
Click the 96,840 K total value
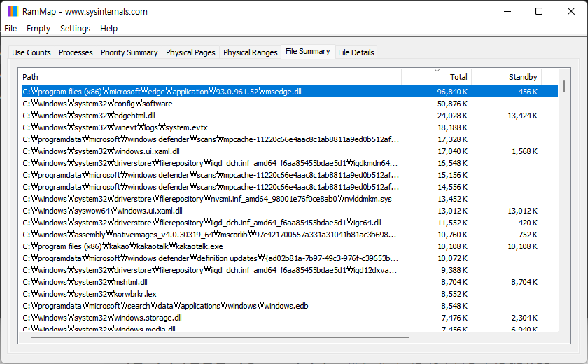point(452,92)
